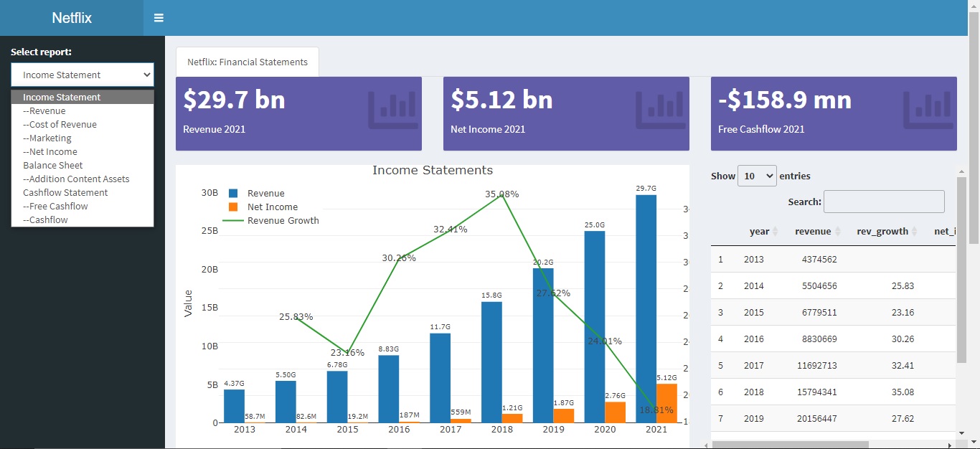Open the Show entries dropdown
Image resolution: width=980 pixels, height=449 pixels.
pos(757,175)
